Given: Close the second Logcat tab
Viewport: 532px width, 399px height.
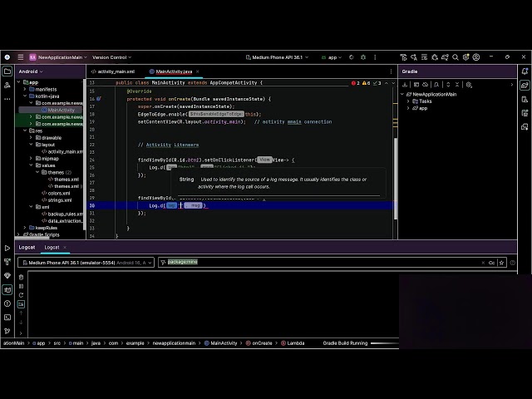Looking at the screenshot, I should click(65, 248).
